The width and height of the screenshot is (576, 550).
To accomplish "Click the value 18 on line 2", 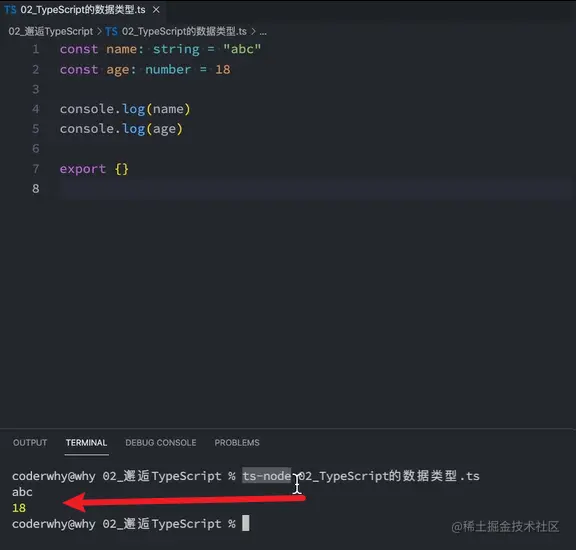I will point(223,69).
